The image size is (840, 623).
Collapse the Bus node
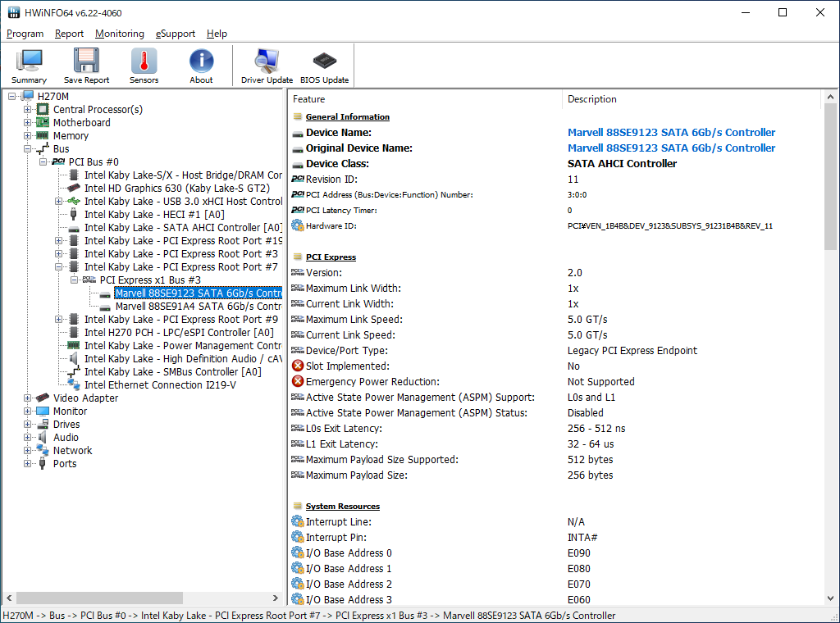coord(27,149)
